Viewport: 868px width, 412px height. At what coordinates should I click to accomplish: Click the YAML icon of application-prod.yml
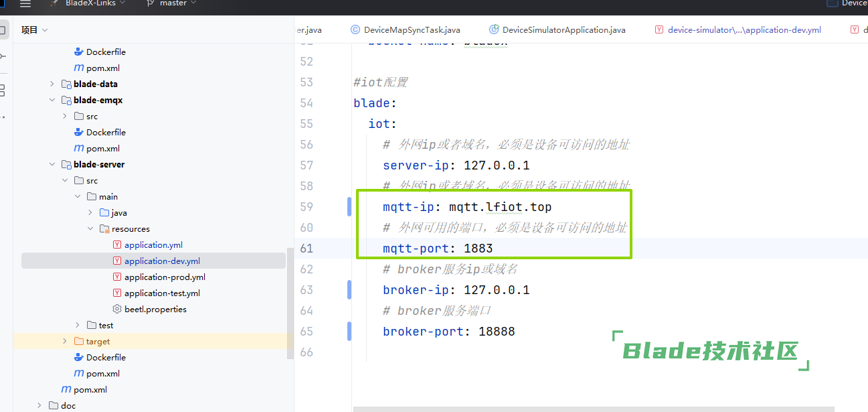(117, 277)
